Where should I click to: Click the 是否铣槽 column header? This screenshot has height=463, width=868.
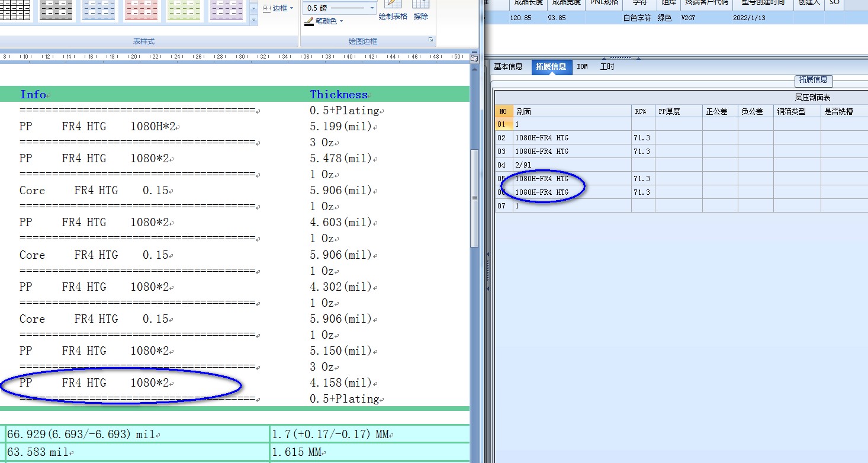844,111
